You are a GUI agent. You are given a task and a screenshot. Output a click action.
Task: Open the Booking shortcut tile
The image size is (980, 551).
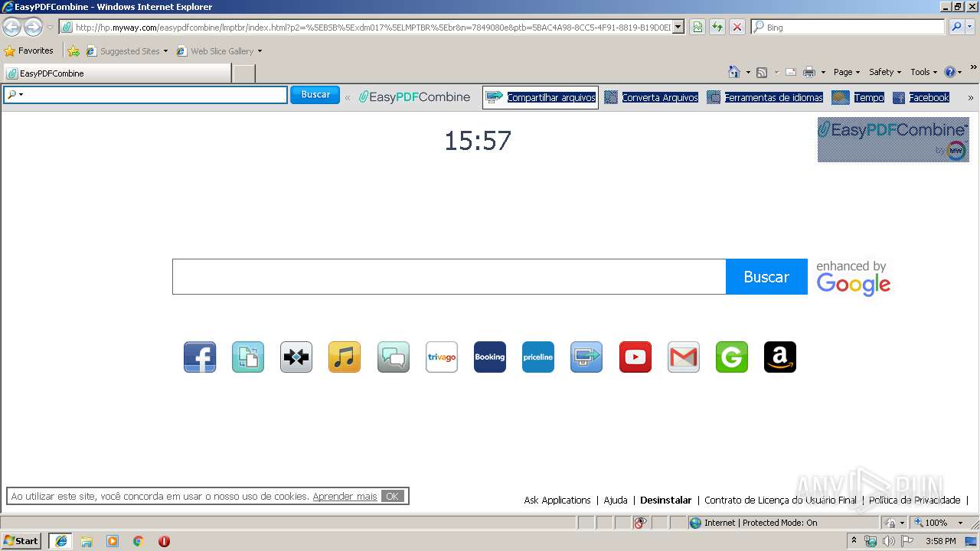(490, 357)
